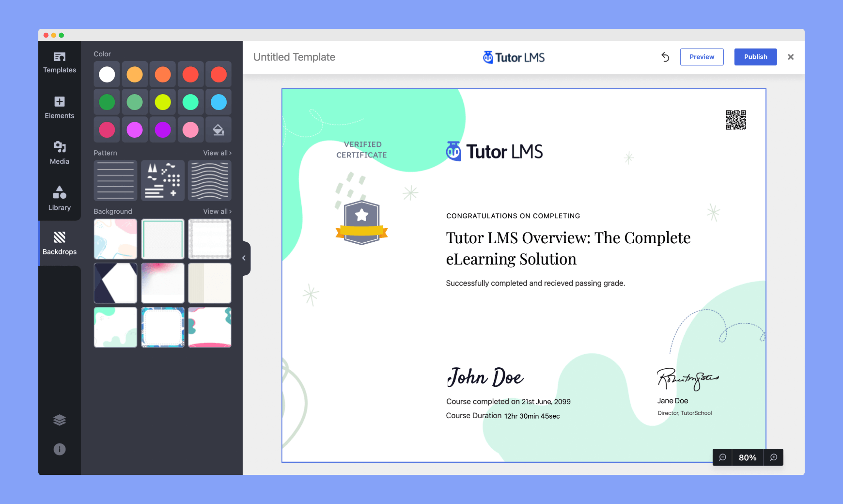Select the course title heading text
Image resolution: width=843 pixels, height=504 pixels.
[x=568, y=248]
